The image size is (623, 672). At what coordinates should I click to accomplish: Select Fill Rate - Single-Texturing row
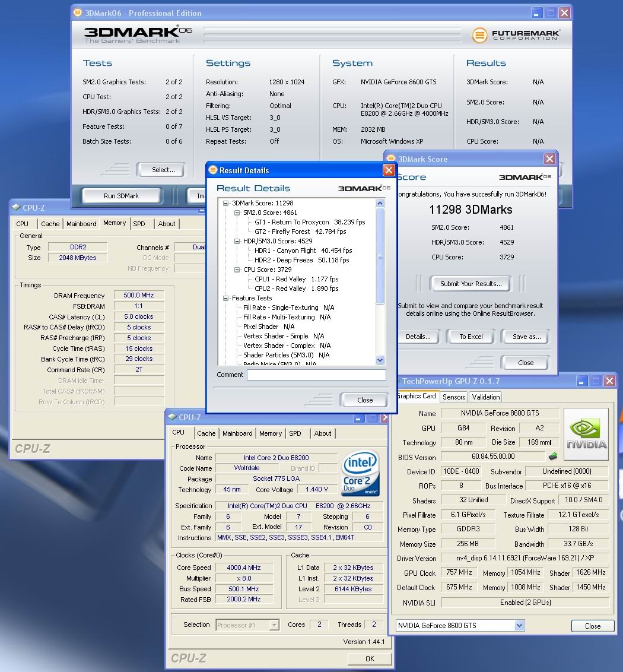pyautogui.click(x=289, y=308)
